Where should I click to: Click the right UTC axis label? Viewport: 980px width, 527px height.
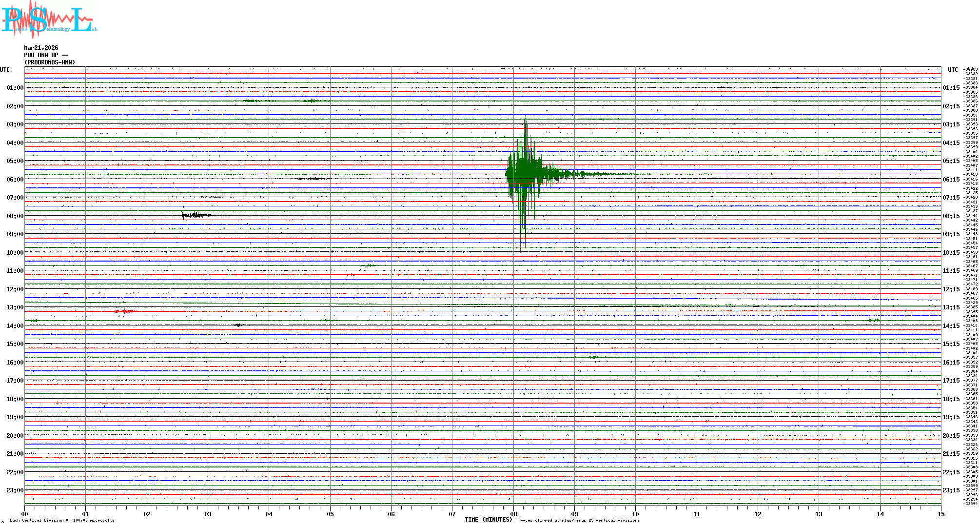click(953, 70)
